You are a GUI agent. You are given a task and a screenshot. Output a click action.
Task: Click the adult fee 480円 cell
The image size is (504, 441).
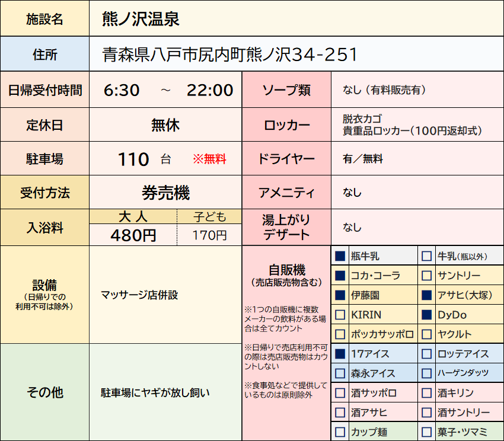click(133, 235)
